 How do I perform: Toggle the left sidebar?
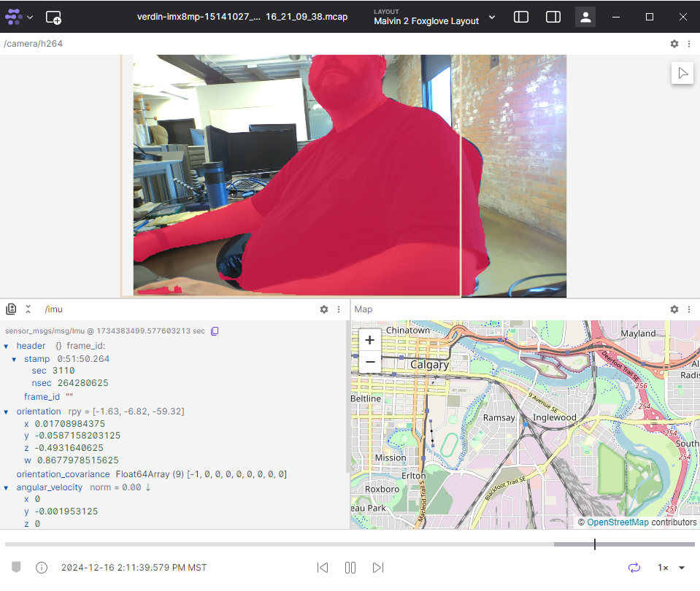(x=521, y=17)
